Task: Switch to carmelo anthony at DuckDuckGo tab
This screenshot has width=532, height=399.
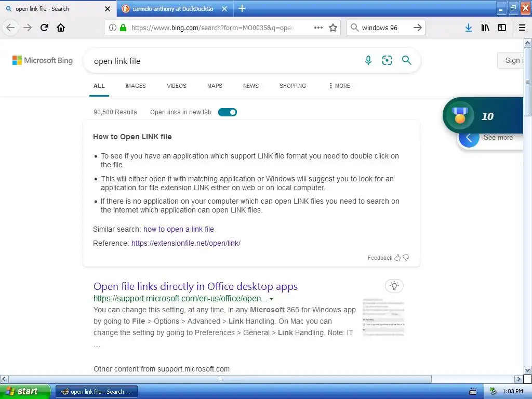Action: point(172,9)
